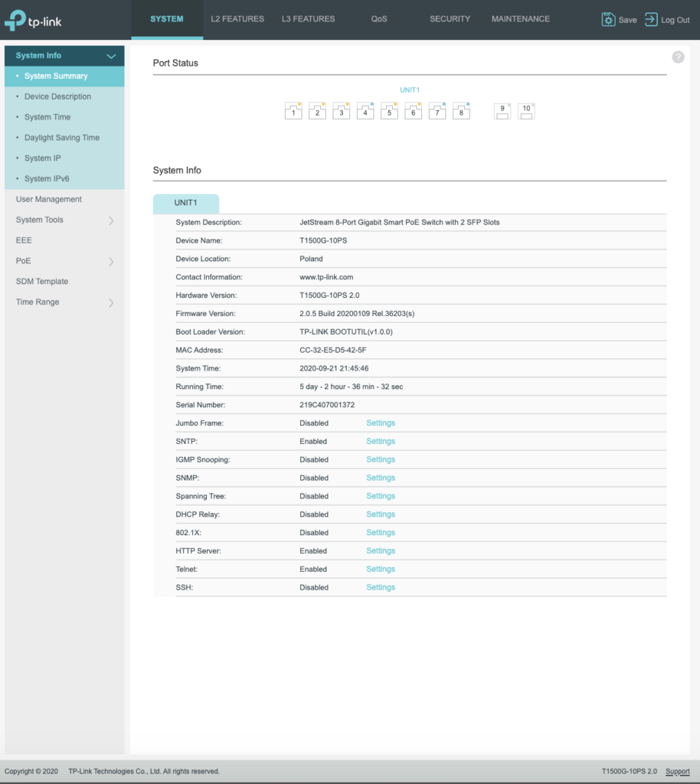
Task: Open the help question mark icon
Action: 678,57
